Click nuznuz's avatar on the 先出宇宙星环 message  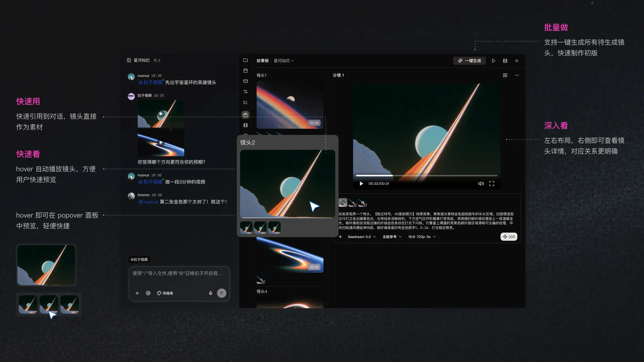click(131, 77)
